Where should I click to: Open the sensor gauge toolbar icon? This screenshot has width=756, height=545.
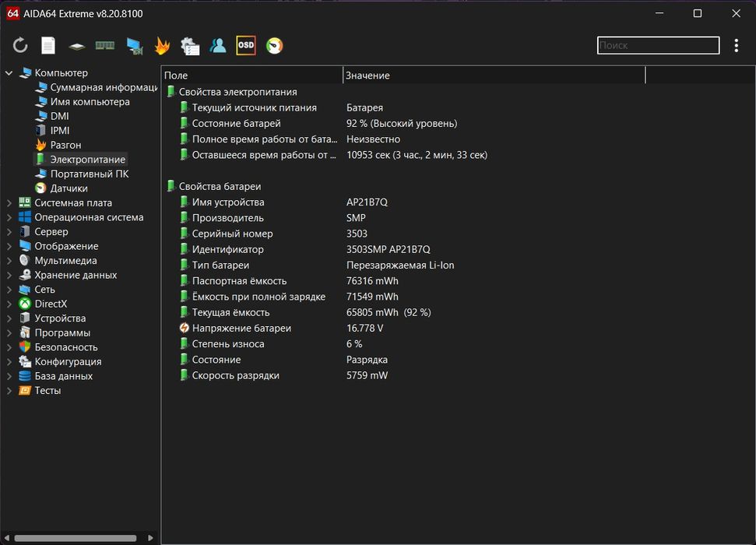pyautogui.click(x=274, y=46)
